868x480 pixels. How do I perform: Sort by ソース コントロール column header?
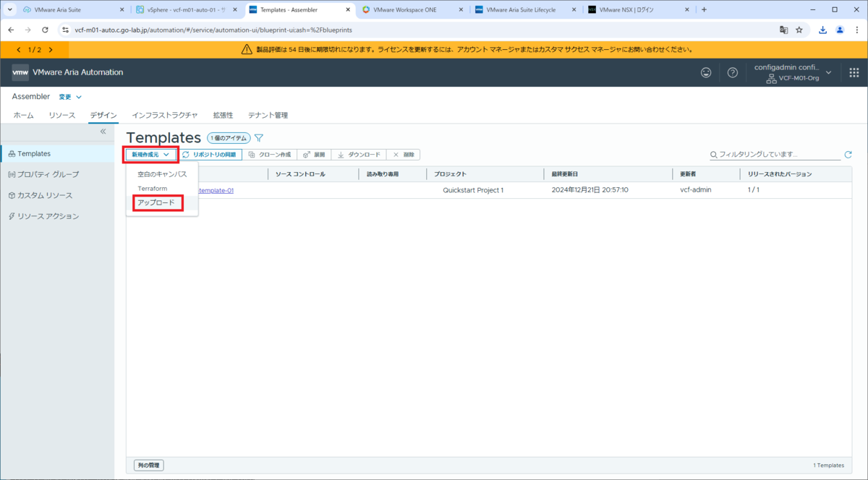click(x=300, y=174)
